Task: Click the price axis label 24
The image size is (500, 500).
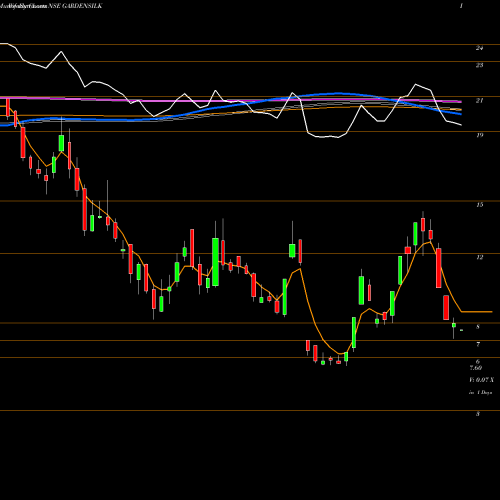Action: (479, 48)
